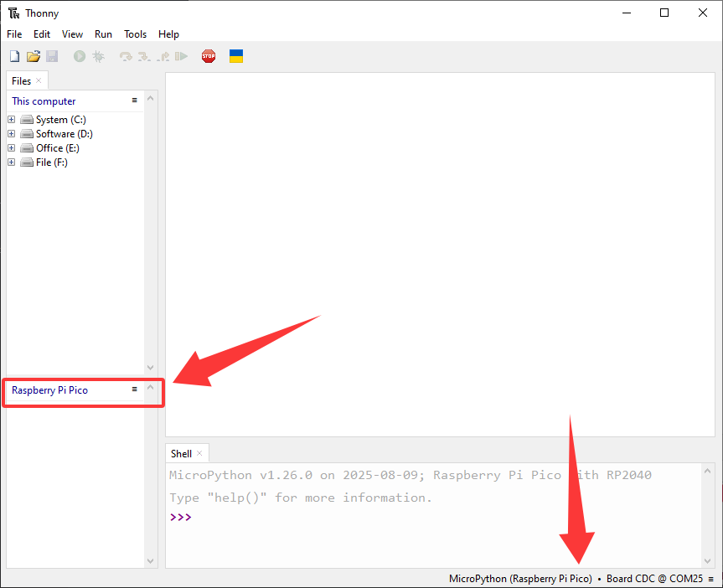The height and width of the screenshot is (588, 723).
Task: Click the File (F:) drive icon
Action: (27, 162)
